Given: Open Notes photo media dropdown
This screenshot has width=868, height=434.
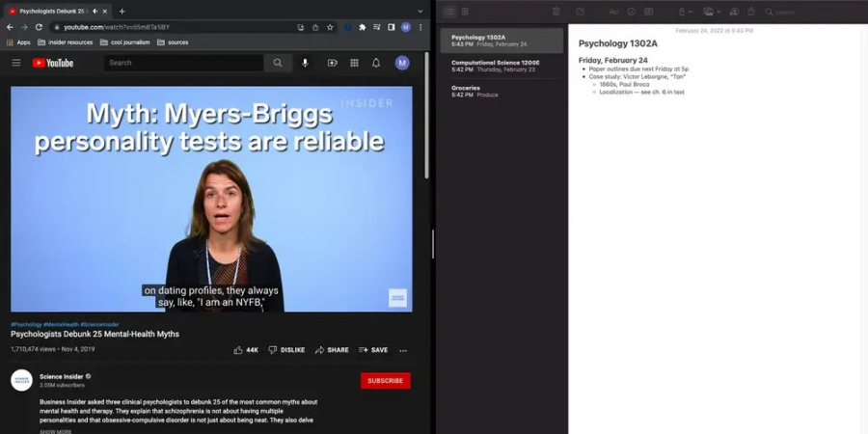Looking at the screenshot, I should coord(712,12).
